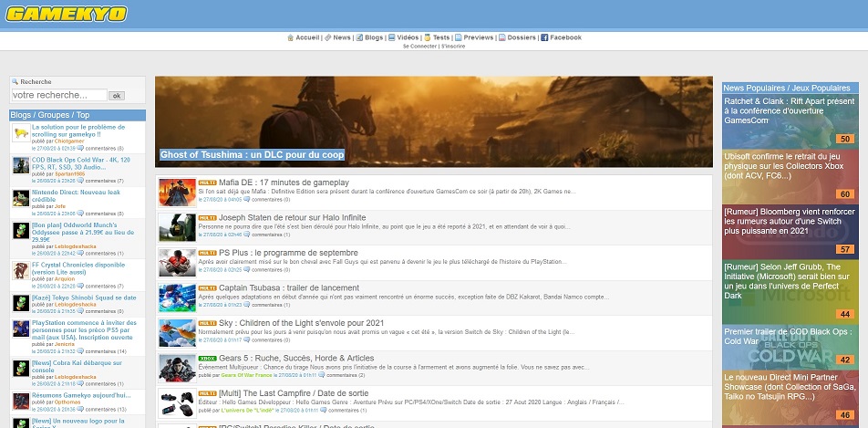This screenshot has height=428, width=868.
Task: Click the Mafia DE article thumbnail
Action: pyautogui.click(x=177, y=193)
